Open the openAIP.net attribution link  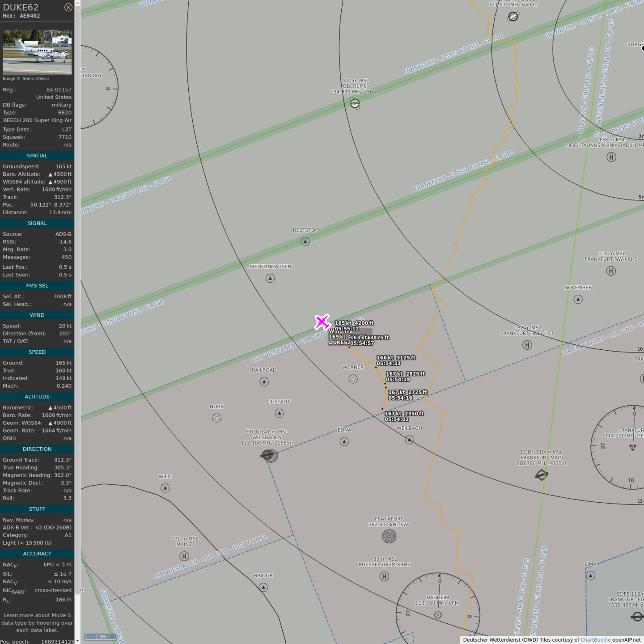[x=626, y=640]
